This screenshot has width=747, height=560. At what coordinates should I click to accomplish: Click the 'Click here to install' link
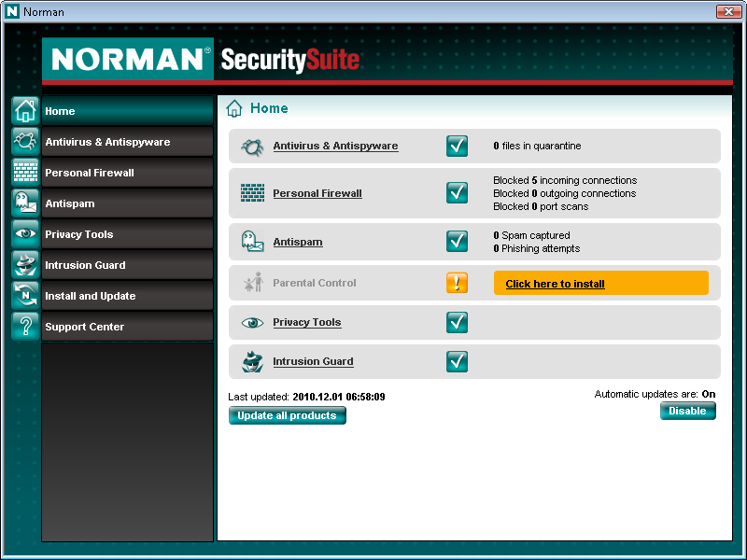click(556, 284)
